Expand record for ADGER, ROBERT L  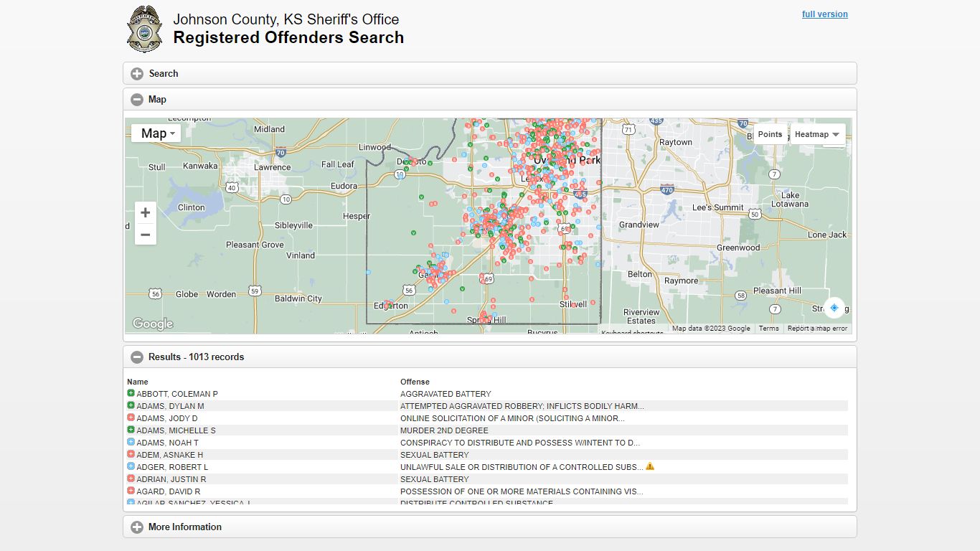pyautogui.click(x=131, y=467)
